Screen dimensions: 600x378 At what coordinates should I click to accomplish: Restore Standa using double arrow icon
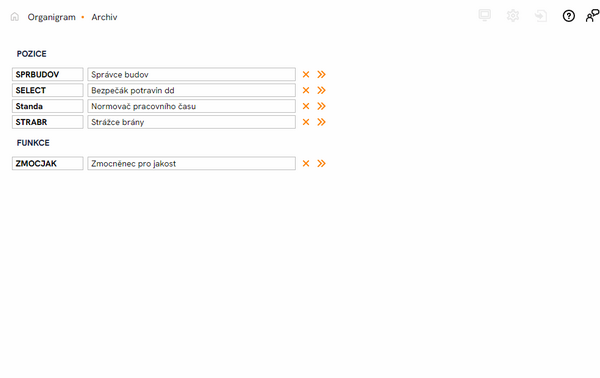[321, 106]
